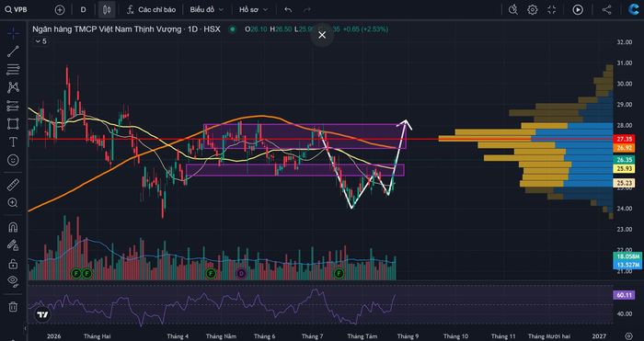Click the 2027 label on time axis
Viewport: 644px width, 341px height.
[x=599, y=336]
